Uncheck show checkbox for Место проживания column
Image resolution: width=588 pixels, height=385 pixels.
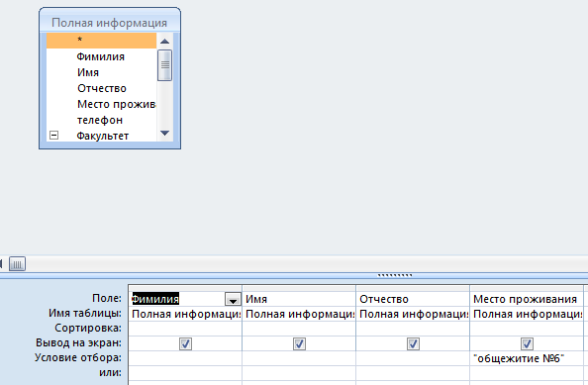[527, 343]
